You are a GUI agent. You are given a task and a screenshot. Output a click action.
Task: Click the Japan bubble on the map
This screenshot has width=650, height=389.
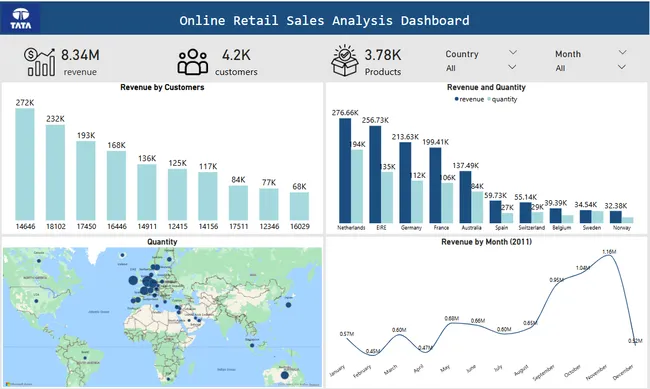click(x=289, y=305)
